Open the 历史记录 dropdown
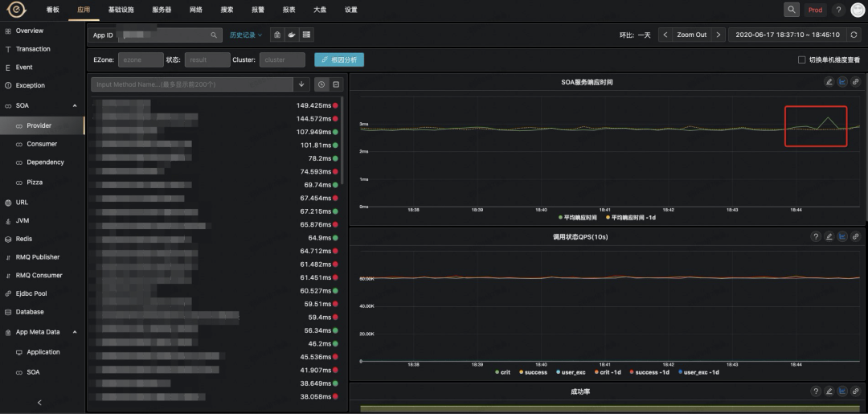 tap(246, 35)
